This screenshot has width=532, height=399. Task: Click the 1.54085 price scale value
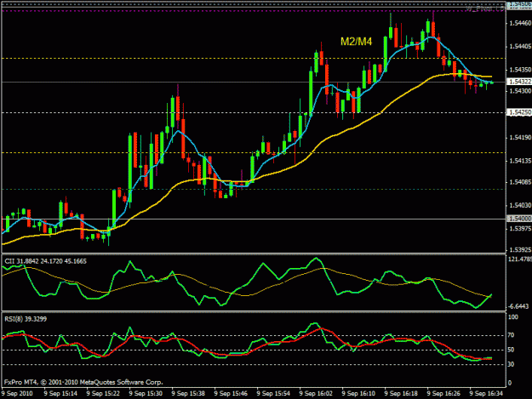520,182
